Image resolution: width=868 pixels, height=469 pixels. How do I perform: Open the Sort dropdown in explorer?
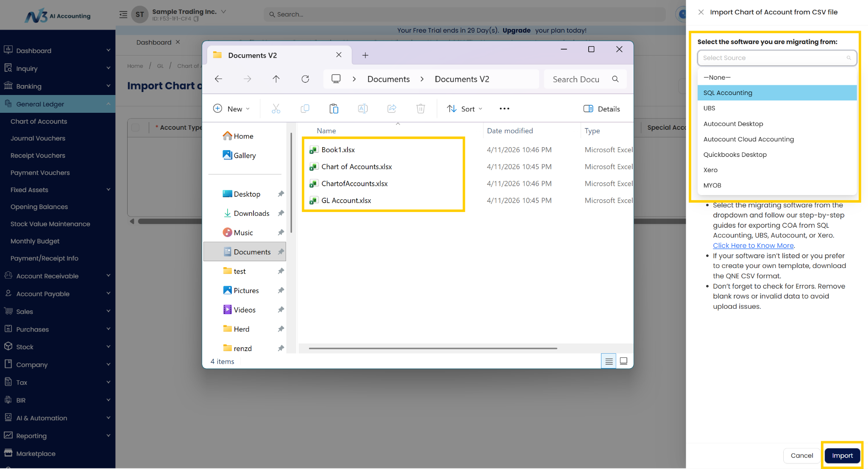tap(465, 109)
